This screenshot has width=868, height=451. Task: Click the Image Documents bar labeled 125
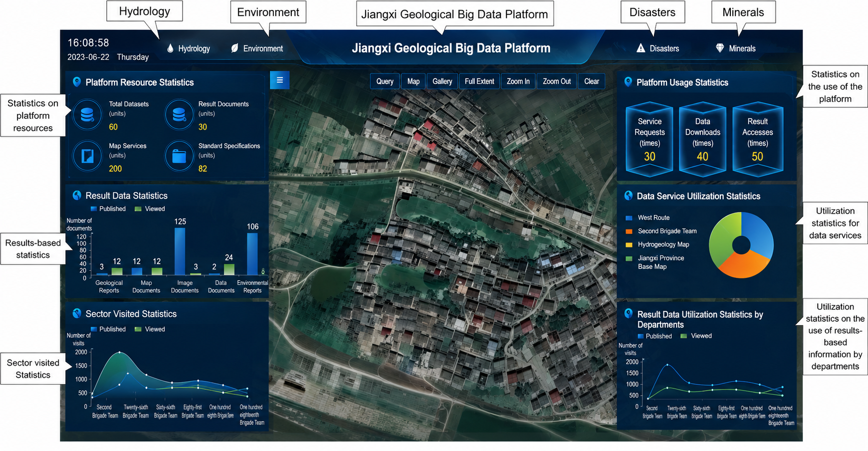click(x=180, y=251)
